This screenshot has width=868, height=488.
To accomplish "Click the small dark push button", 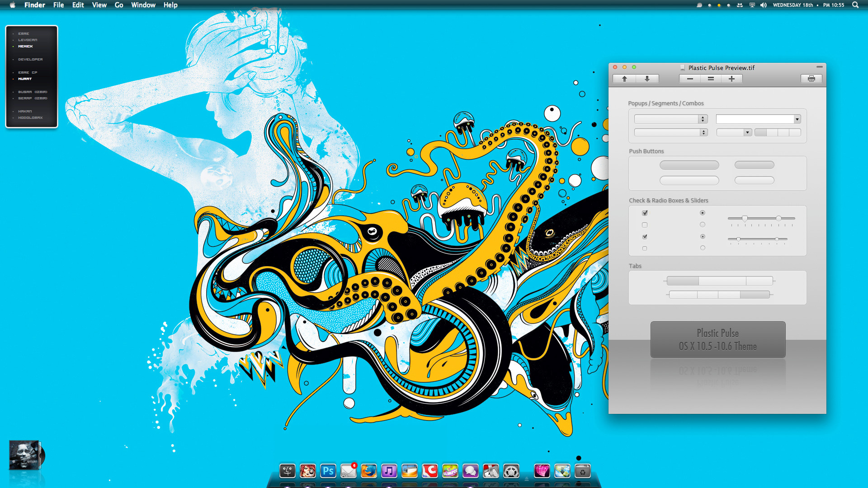I will (755, 165).
